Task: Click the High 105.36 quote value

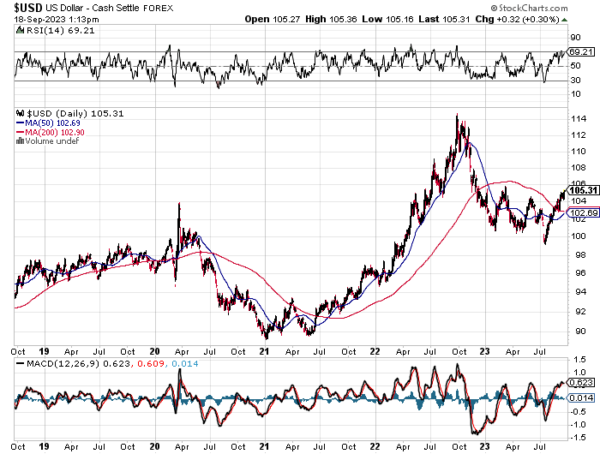Action: click(x=339, y=21)
